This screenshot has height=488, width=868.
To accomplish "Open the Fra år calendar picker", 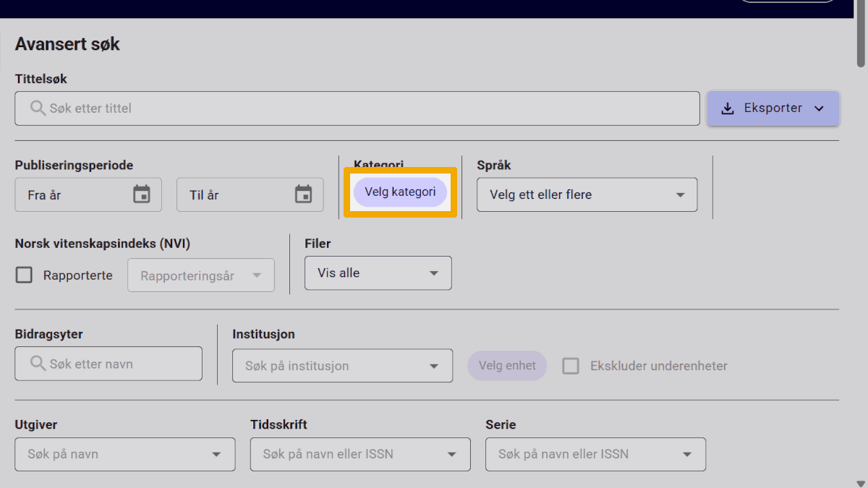I will click(x=142, y=194).
